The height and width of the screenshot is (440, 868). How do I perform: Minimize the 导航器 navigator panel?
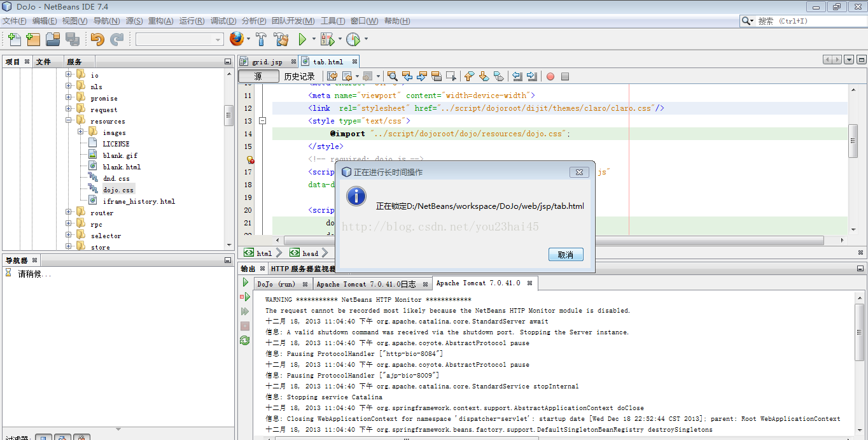[x=228, y=260]
